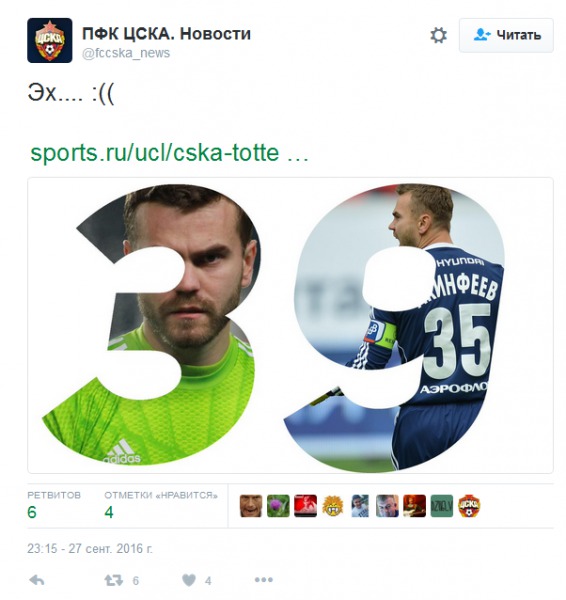Click the purple thistle flower avatar

coord(278,506)
